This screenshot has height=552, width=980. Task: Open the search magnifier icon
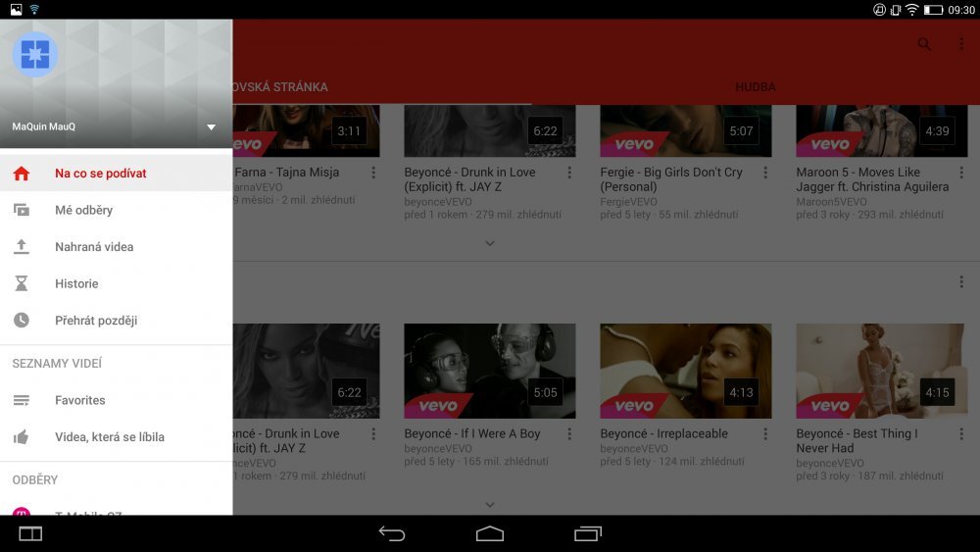[924, 44]
